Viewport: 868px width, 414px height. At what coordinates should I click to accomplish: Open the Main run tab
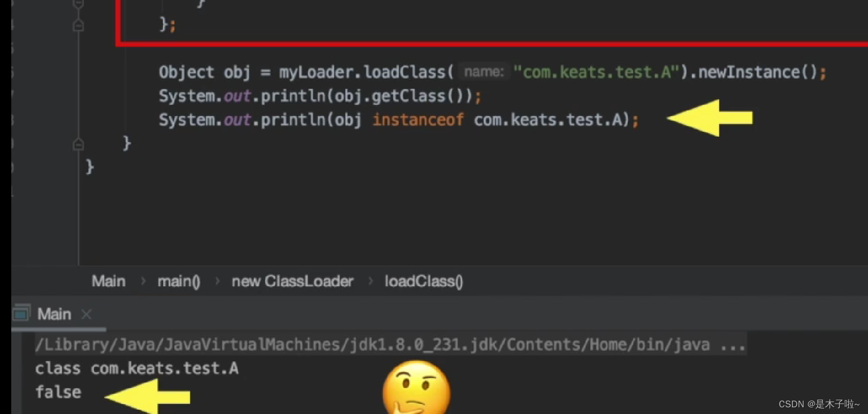click(54, 314)
